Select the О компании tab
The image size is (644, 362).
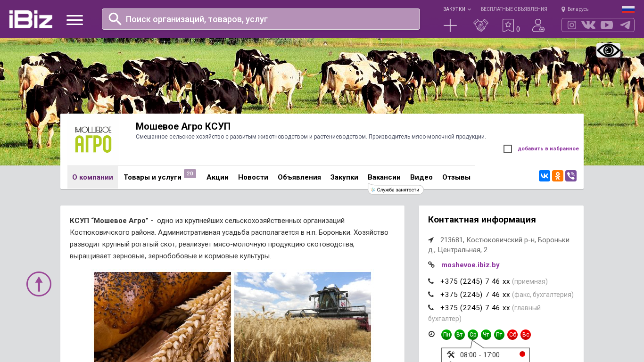[92, 177]
